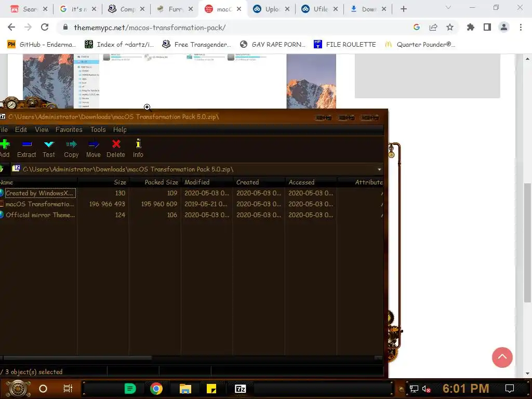Click the muted volume tray icon
The height and width of the screenshot is (399, 532).
[x=426, y=389]
